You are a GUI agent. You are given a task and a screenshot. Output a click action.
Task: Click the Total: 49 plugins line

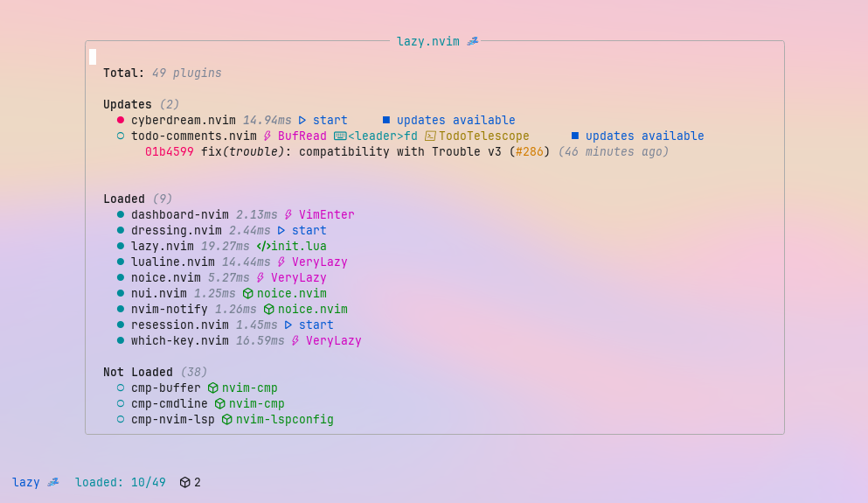tap(163, 73)
